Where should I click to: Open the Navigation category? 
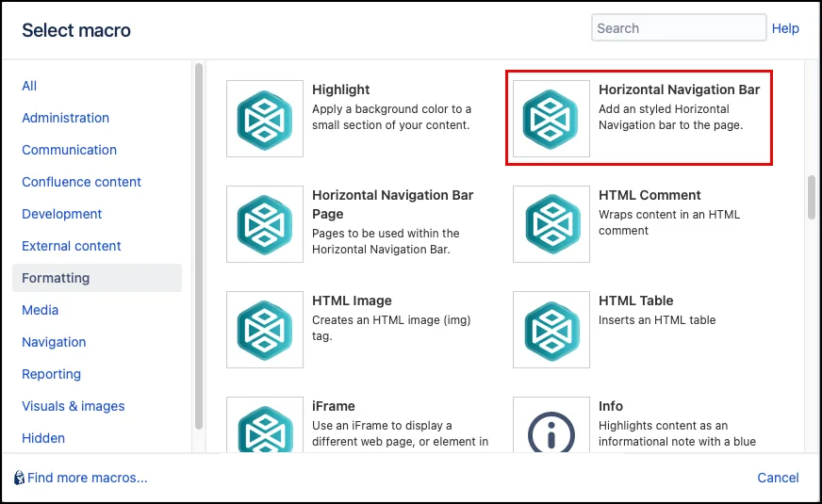click(x=54, y=342)
